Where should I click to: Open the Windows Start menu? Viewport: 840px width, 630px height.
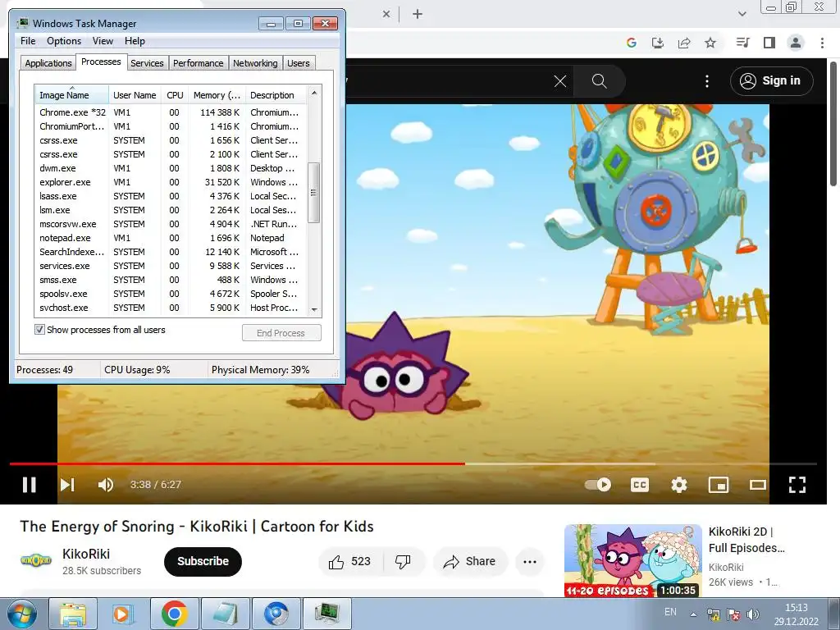click(21, 614)
